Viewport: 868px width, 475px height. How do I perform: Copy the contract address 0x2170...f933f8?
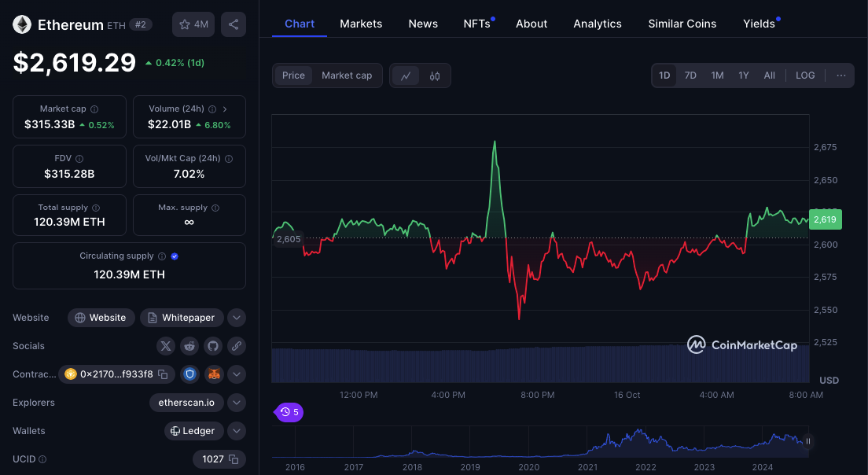163,374
